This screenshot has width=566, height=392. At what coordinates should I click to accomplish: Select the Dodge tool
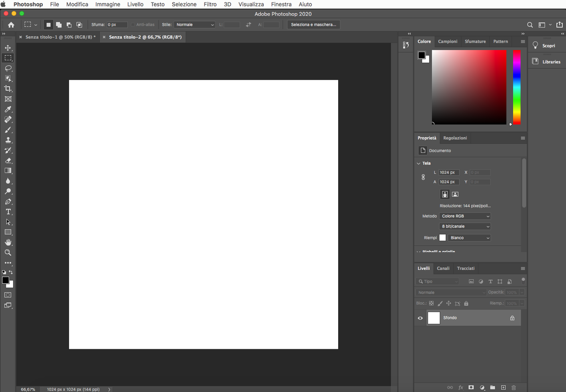(x=8, y=191)
